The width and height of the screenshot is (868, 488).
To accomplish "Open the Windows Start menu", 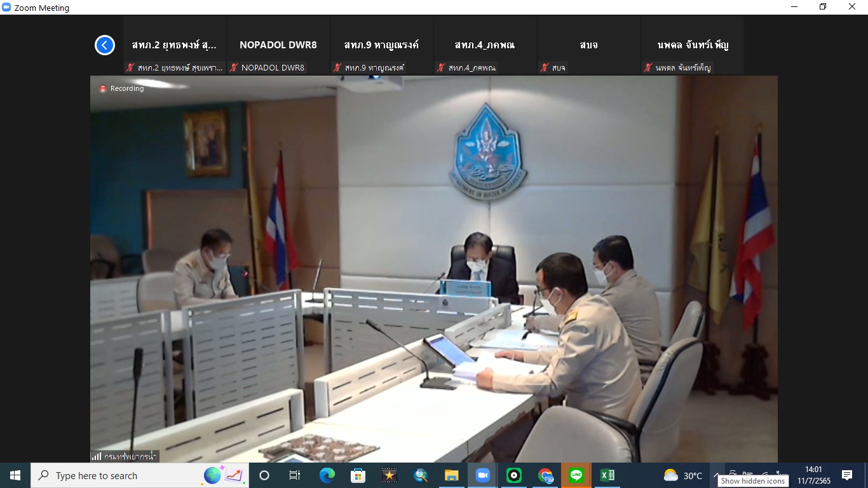I will pyautogui.click(x=15, y=475).
